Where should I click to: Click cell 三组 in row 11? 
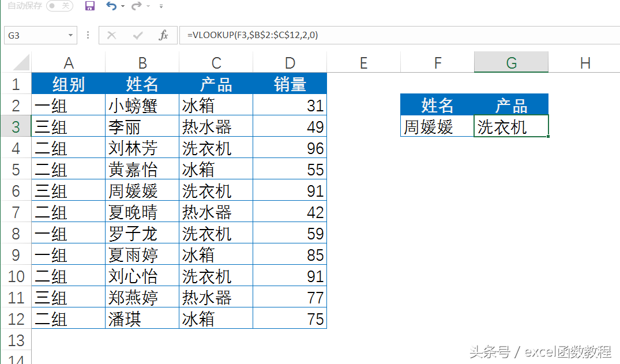click(69, 298)
